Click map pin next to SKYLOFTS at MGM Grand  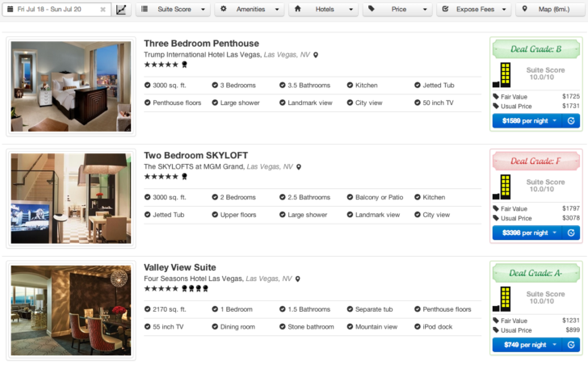point(299,167)
